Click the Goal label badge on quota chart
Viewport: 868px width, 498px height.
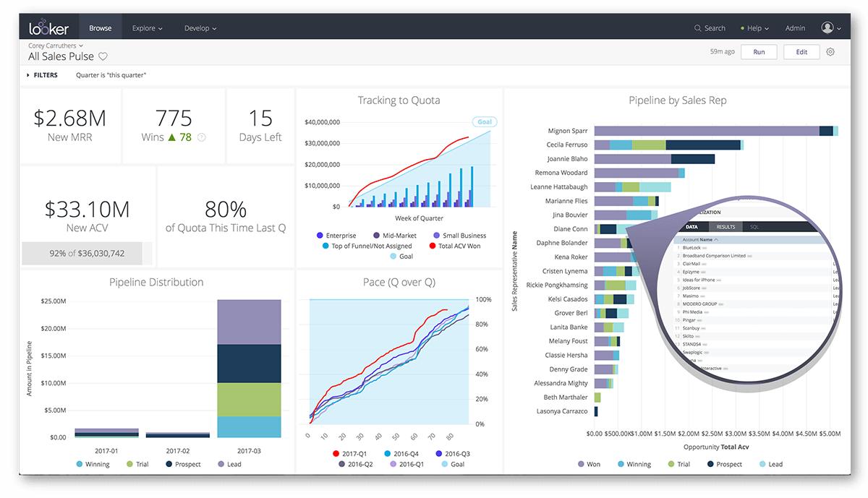(484, 122)
